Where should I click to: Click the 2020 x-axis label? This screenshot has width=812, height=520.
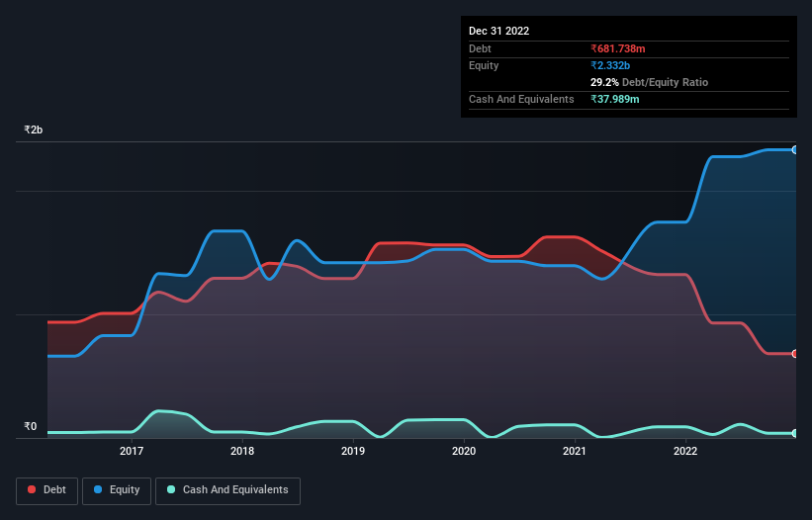(464, 451)
